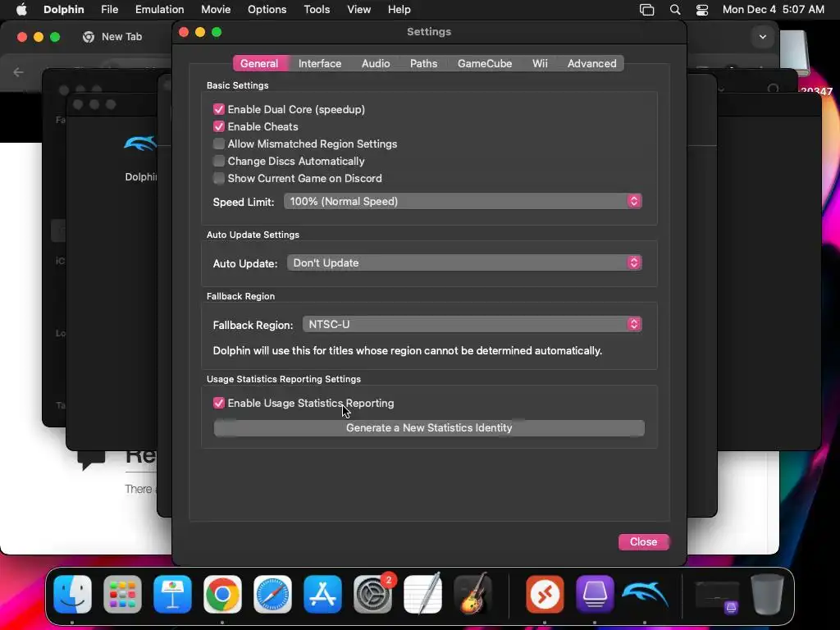
Task: Open the Movie menu
Action: [216, 10]
